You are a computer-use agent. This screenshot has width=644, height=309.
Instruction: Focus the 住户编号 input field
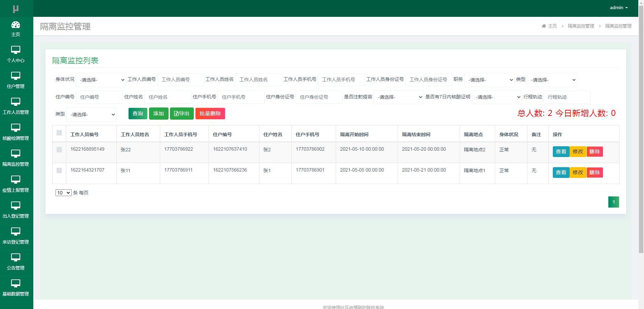click(x=99, y=97)
